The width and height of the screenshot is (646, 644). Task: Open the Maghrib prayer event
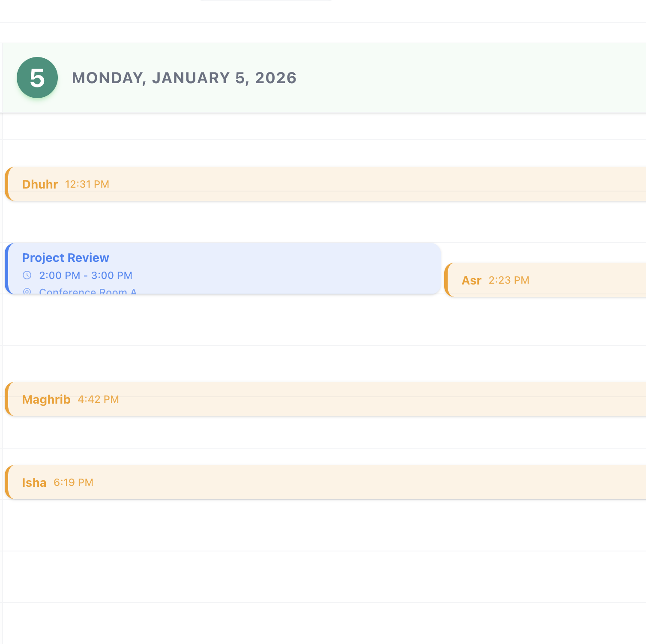coord(257,399)
